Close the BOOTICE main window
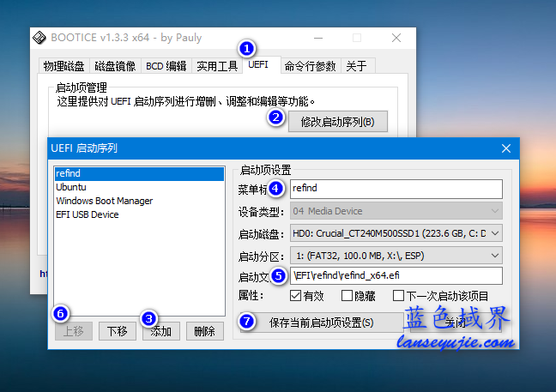 pos(396,38)
